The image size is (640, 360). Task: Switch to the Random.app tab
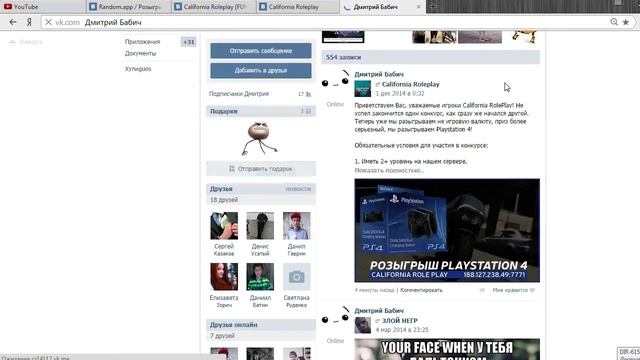[129, 7]
